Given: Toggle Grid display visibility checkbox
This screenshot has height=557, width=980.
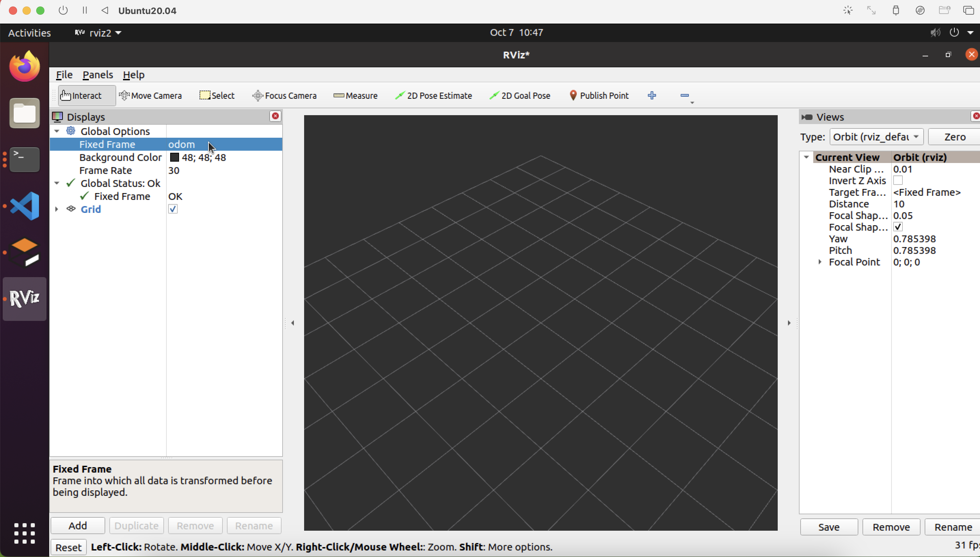Looking at the screenshot, I should point(172,209).
